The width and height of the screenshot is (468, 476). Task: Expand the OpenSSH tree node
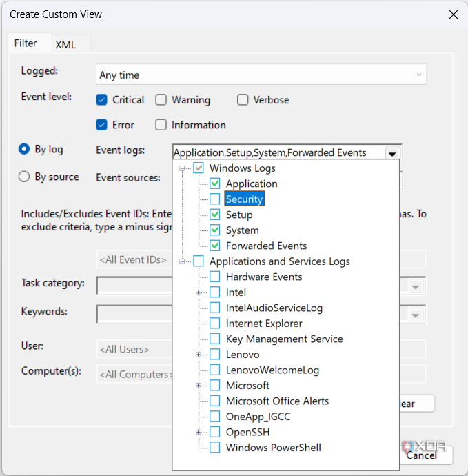tap(199, 432)
